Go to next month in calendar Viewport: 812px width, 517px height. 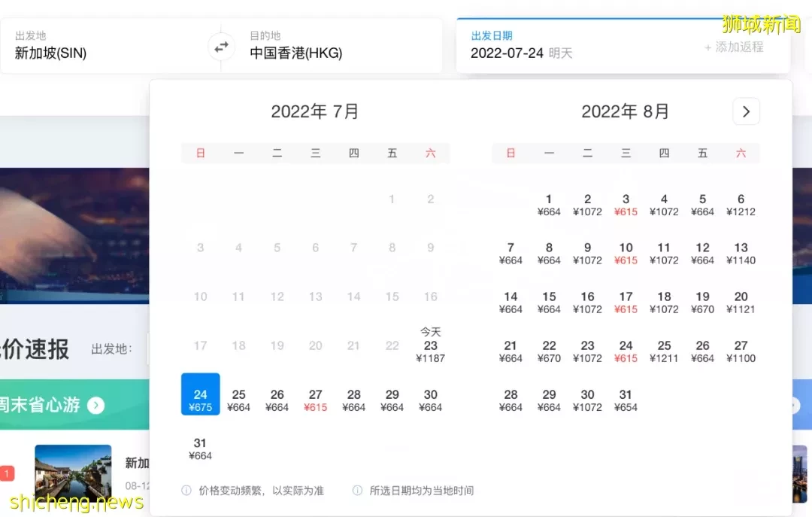tap(747, 111)
